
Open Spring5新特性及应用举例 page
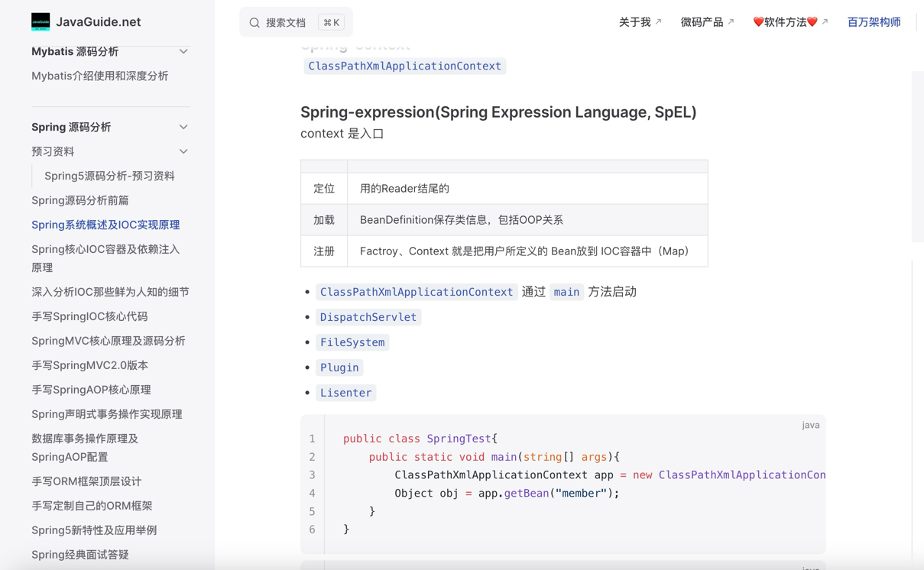94,530
